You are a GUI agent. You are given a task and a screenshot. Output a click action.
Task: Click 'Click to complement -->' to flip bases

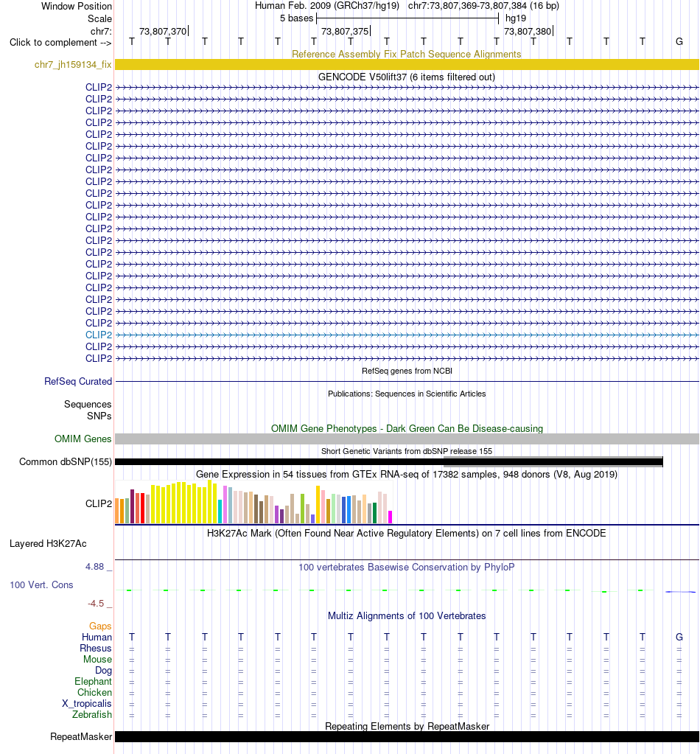[x=60, y=42]
